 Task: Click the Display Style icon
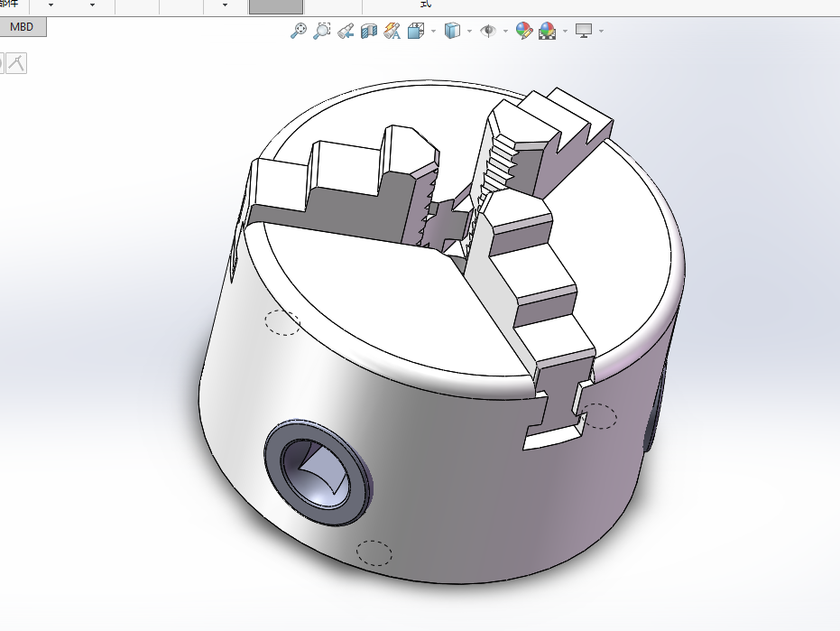tap(452, 31)
